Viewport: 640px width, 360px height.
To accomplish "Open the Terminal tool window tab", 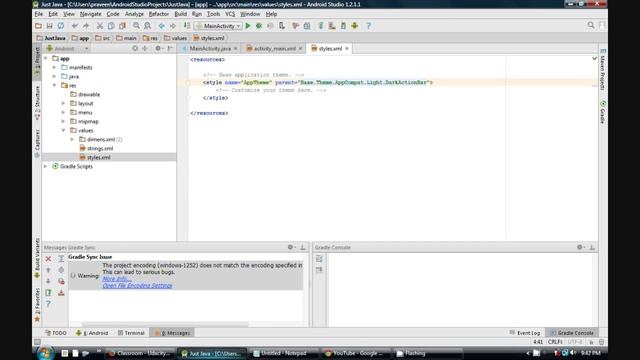I will click(131, 333).
